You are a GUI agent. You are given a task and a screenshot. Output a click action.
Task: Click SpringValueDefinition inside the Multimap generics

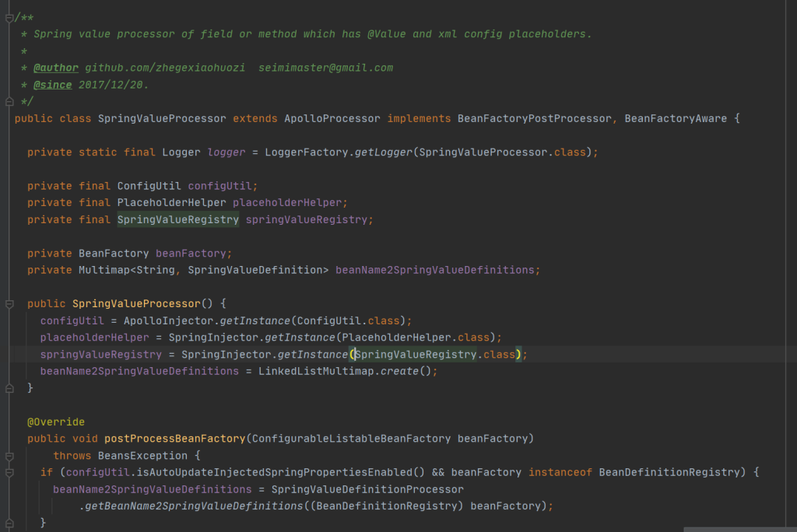pyautogui.click(x=255, y=271)
